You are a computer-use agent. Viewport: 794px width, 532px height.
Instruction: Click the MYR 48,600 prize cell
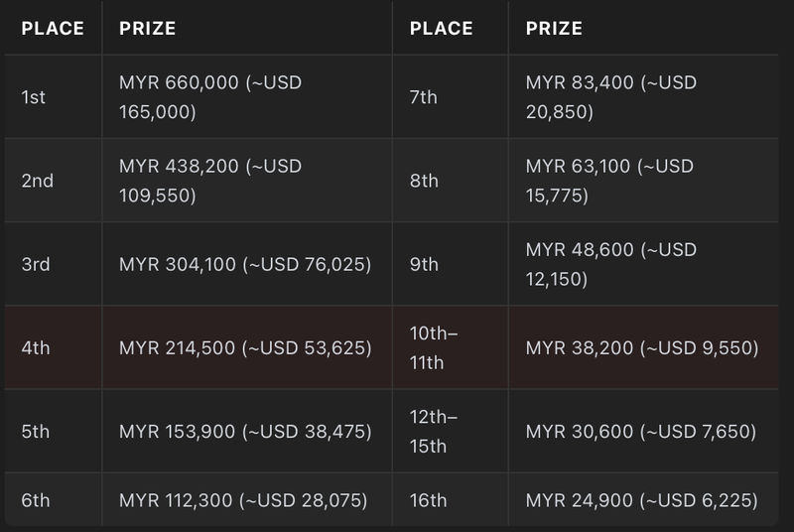tap(643, 264)
